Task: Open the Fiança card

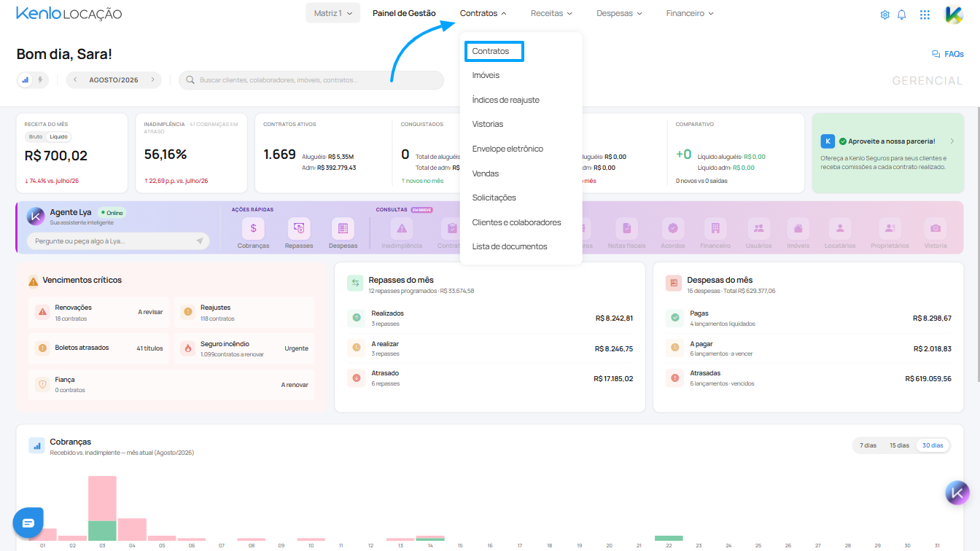Action: pyautogui.click(x=171, y=384)
